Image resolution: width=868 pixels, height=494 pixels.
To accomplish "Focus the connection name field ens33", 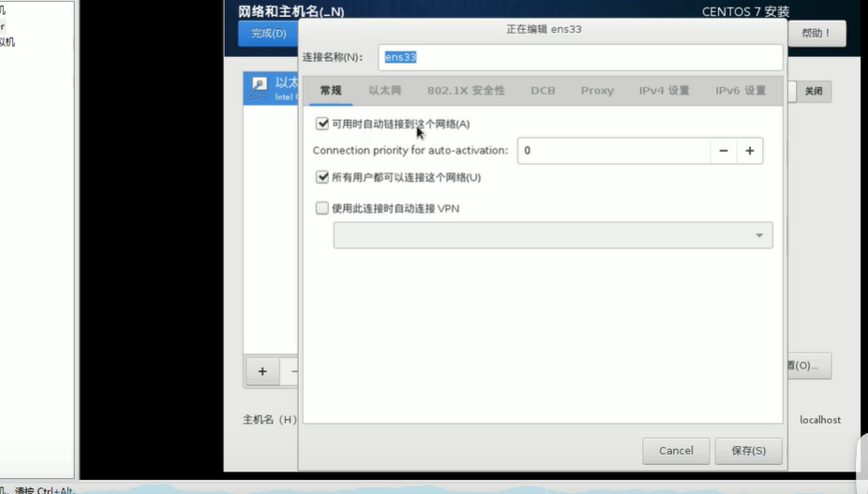I will pos(580,57).
